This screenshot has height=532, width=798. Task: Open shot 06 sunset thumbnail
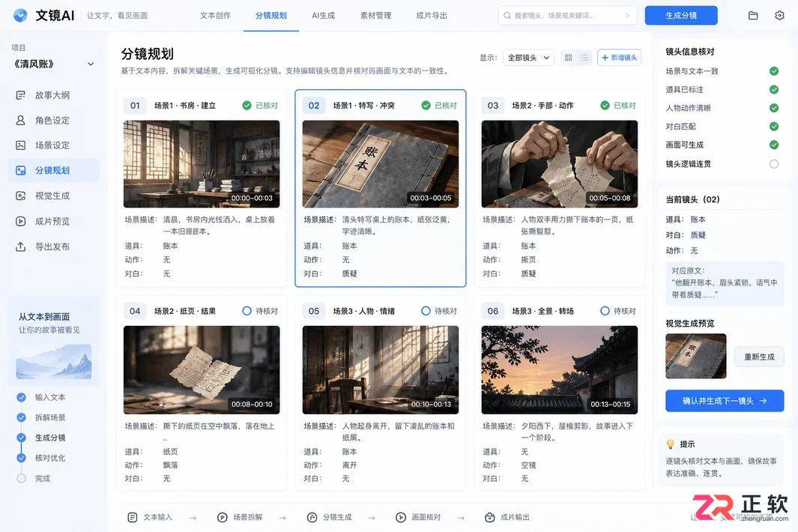click(x=559, y=370)
